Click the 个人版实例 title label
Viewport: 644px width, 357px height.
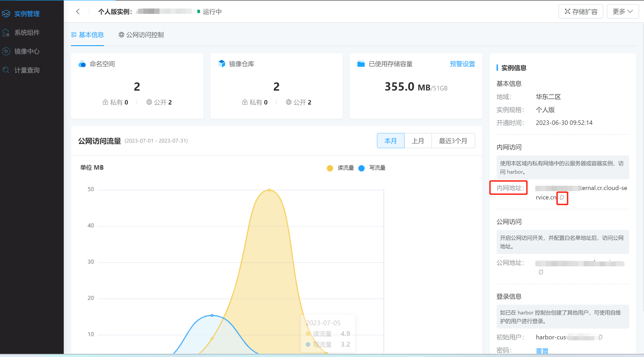pyautogui.click(x=115, y=11)
